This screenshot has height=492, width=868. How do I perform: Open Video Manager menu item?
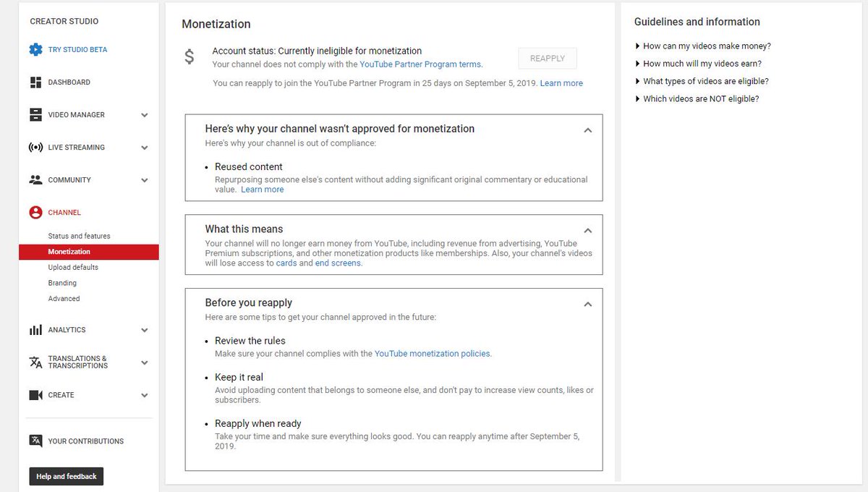pos(76,115)
